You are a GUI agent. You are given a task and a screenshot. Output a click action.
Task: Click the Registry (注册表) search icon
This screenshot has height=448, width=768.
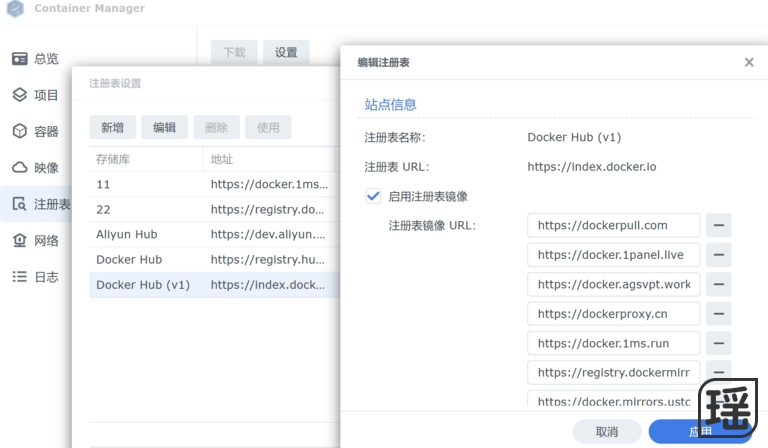20,204
